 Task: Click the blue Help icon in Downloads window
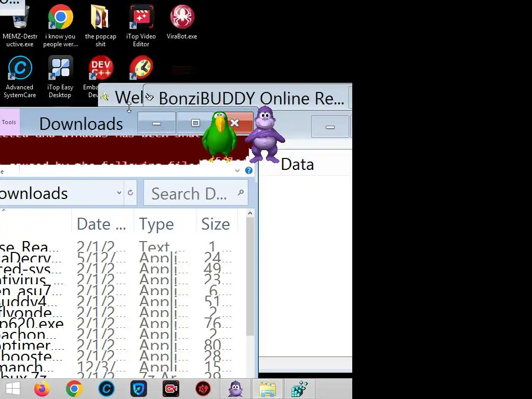(x=249, y=170)
